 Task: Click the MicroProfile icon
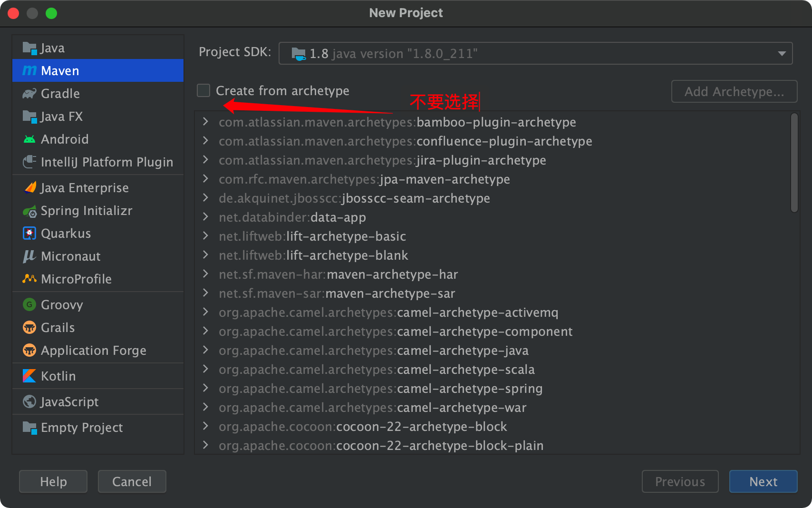pyautogui.click(x=29, y=279)
